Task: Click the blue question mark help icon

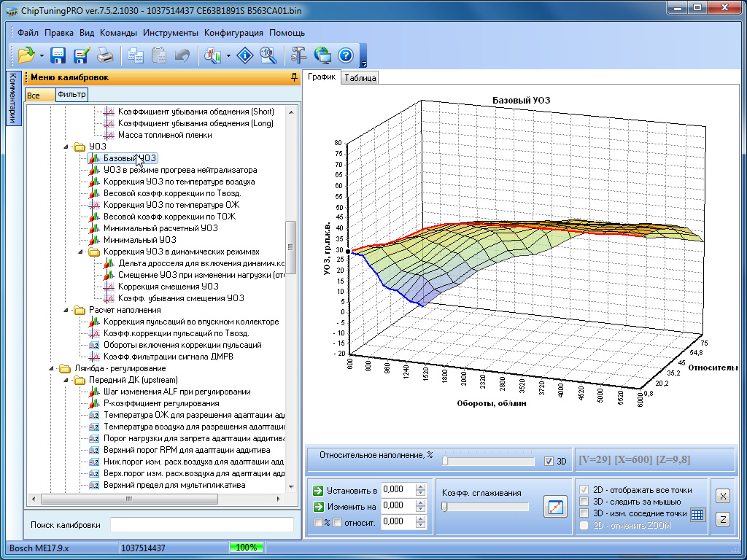Action: [346, 55]
